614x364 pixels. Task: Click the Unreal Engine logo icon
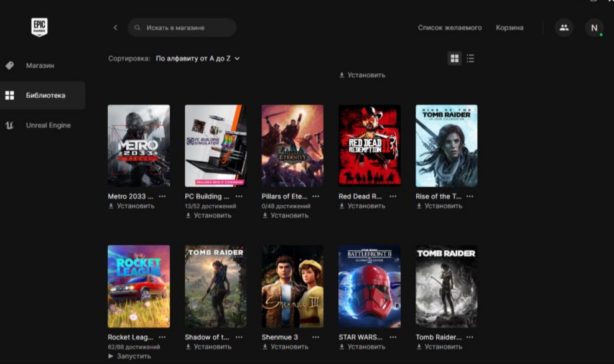point(9,126)
